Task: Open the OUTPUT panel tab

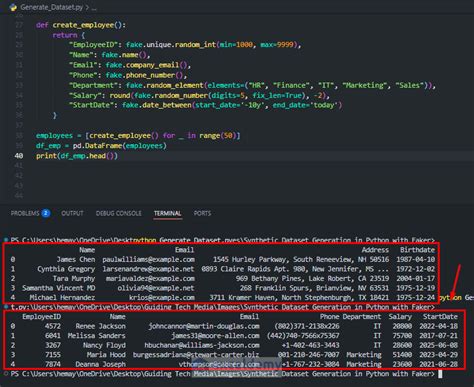Action: (72, 213)
